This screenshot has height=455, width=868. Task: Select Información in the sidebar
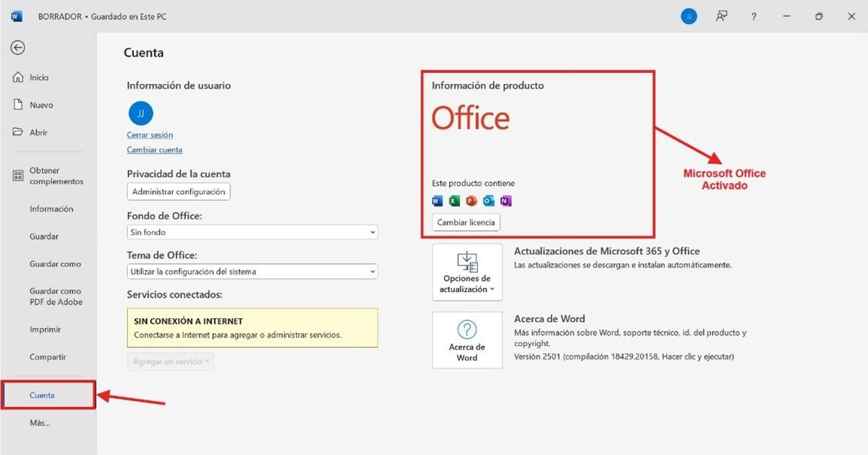[x=51, y=209]
